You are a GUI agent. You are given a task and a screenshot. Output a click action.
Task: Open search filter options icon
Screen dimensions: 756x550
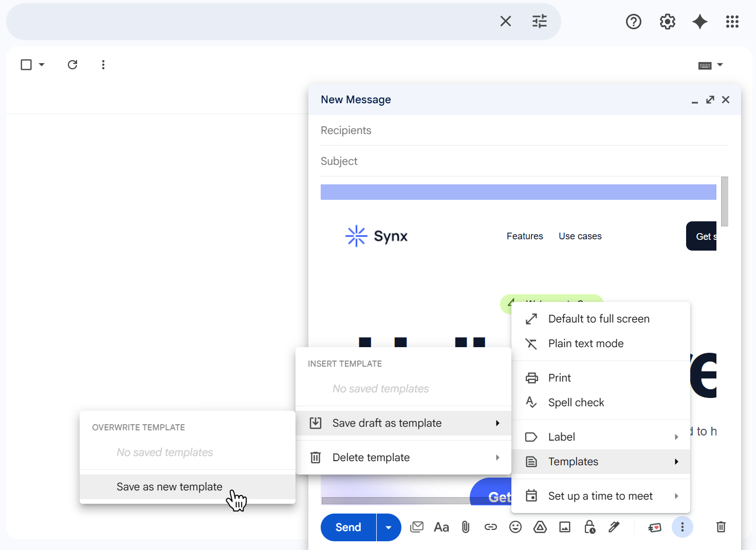coord(540,21)
